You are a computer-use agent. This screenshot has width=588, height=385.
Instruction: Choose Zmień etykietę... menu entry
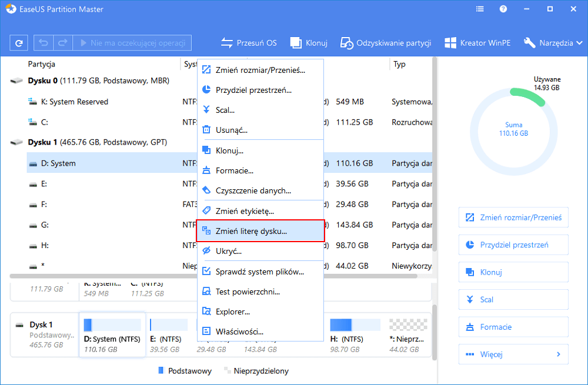tap(260, 211)
